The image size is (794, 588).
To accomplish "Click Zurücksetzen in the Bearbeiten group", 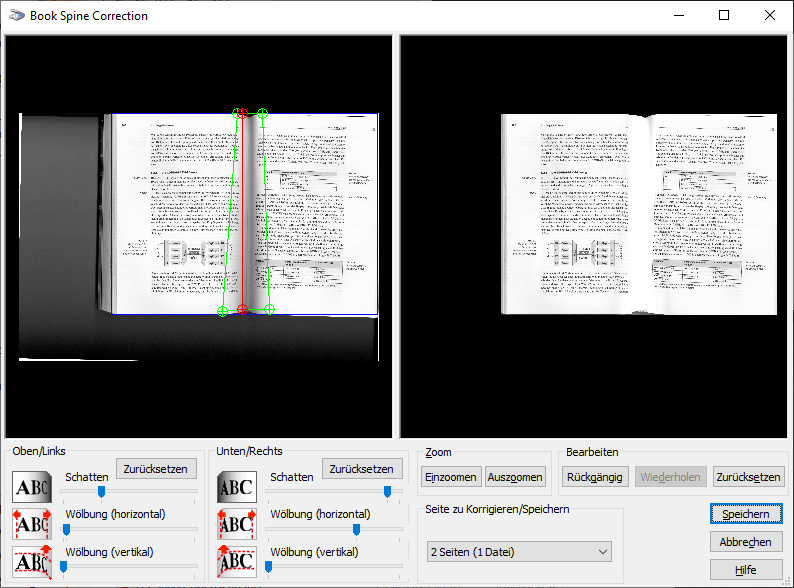I will [749, 477].
